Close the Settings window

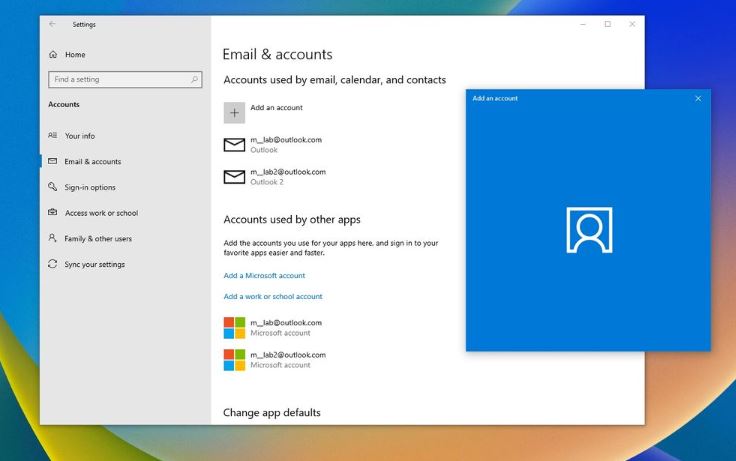click(x=632, y=24)
